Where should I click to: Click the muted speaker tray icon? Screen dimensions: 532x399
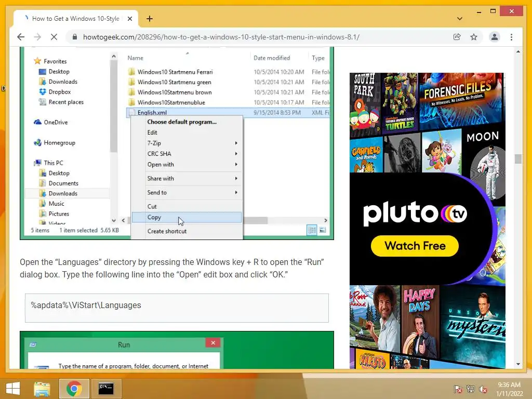click(x=483, y=389)
